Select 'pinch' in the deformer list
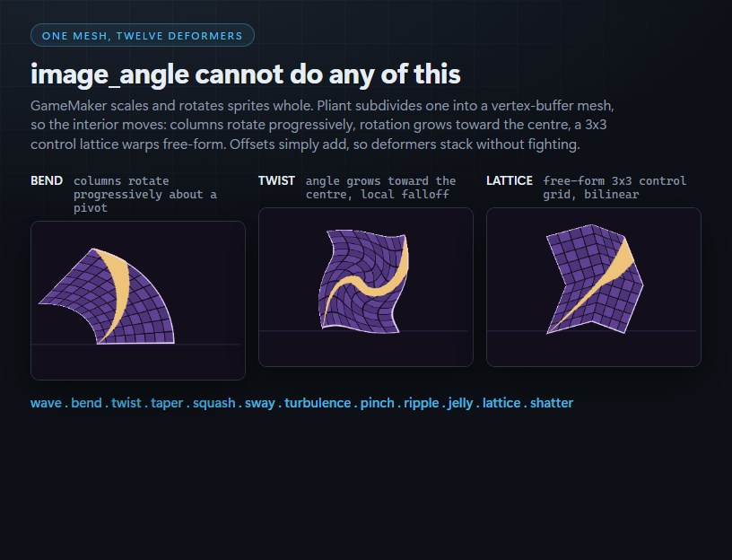This screenshot has height=560, width=732. (x=377, y=403)
